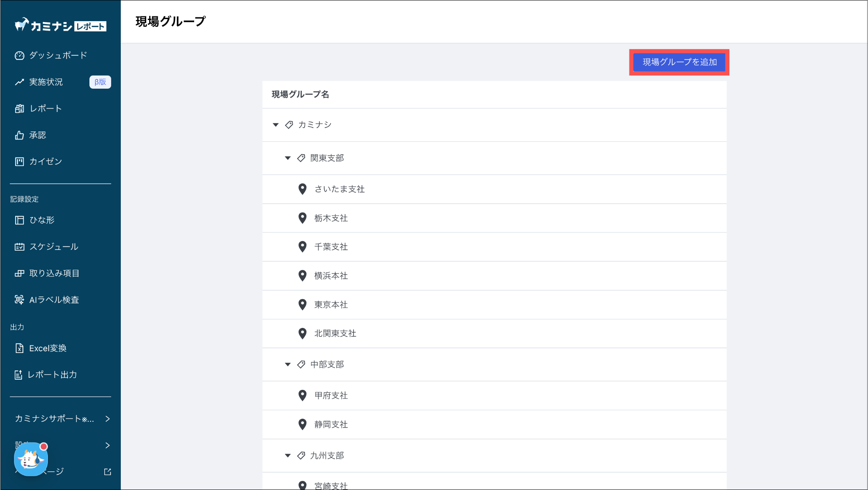Select the 横浜本社 location row
Image resolution: width=868 pixels, height=490 pixels.
[x=331, y=276]
